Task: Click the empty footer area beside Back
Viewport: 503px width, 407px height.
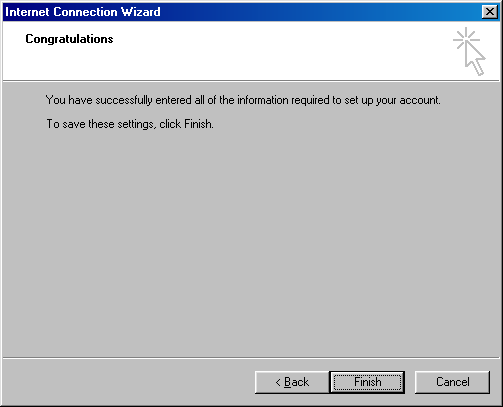Action: (x=128, y=382)
